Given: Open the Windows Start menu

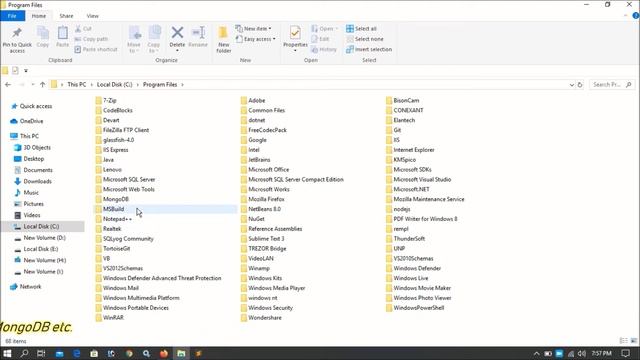Looking at the screenshot, I should pos(7,353).
